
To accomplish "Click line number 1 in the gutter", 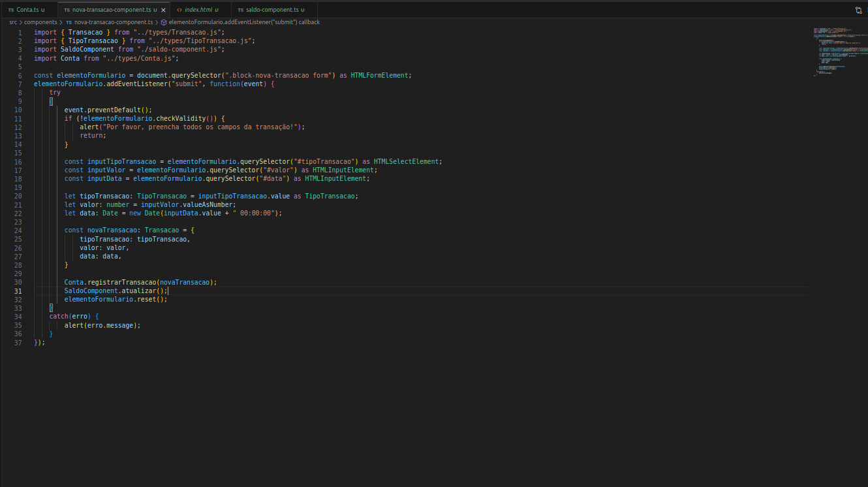I will pyautogui.click(x=20, y=32).
